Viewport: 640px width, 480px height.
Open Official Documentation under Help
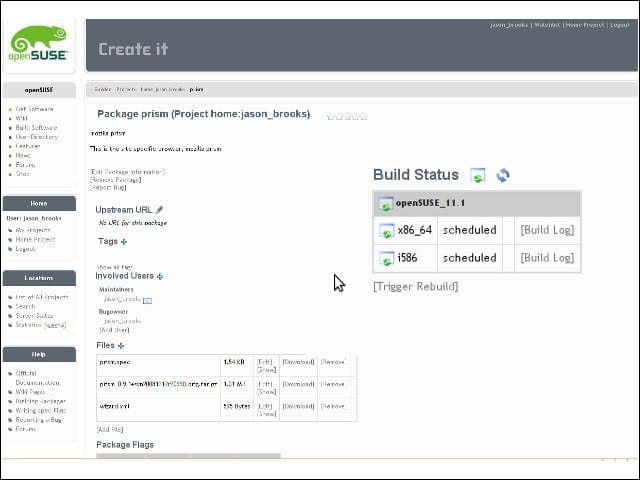(38, 378)
